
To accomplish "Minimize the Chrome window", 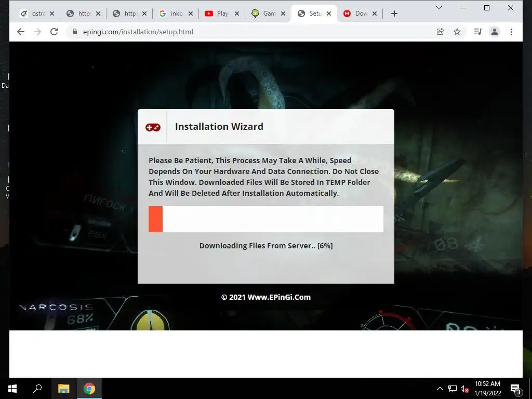I will pos(463,8).
